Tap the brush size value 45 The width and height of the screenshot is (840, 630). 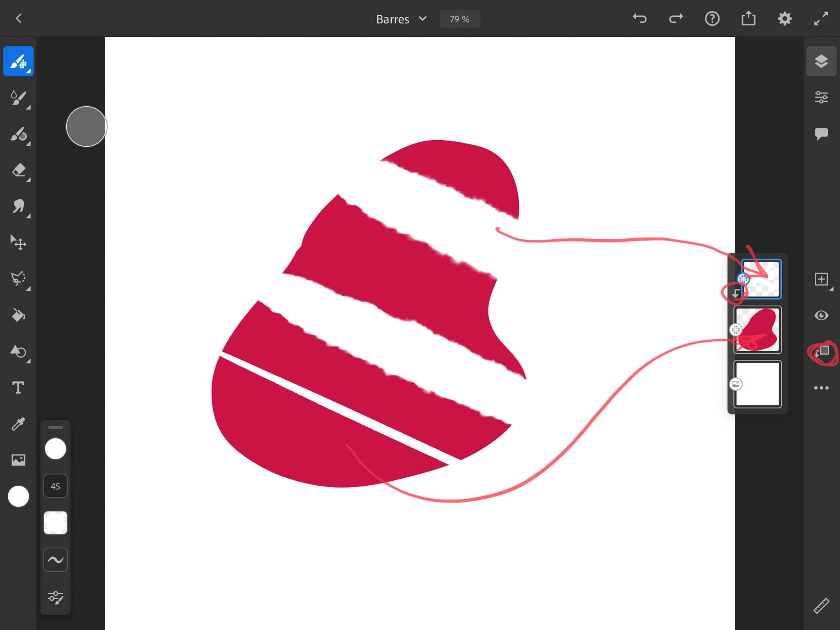pos(55,486)
